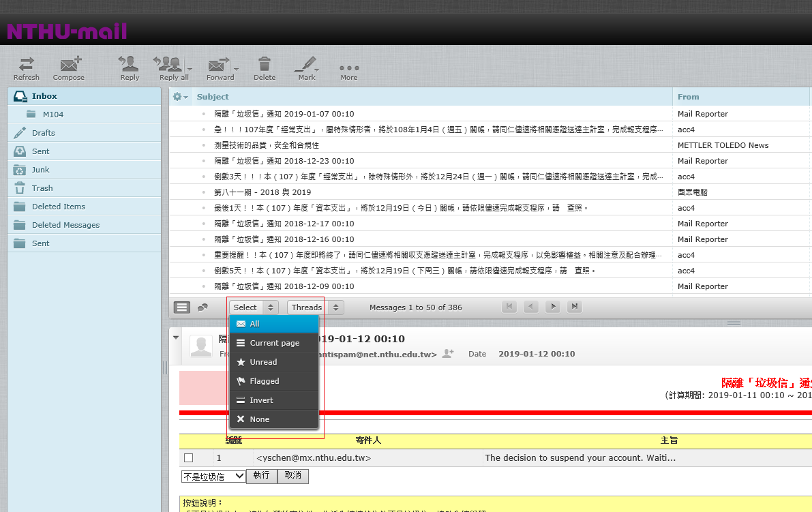
Task: Jump to last page of messages
Action: coord(575,307)
